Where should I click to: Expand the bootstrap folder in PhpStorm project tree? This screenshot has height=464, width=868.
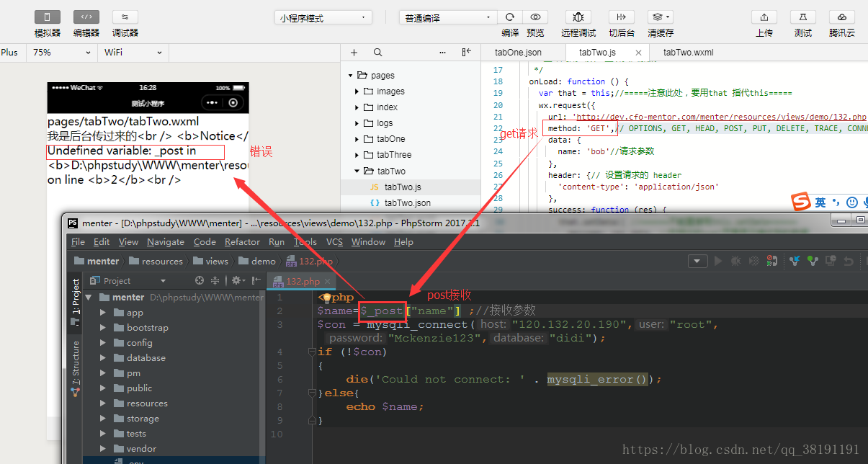102,328
